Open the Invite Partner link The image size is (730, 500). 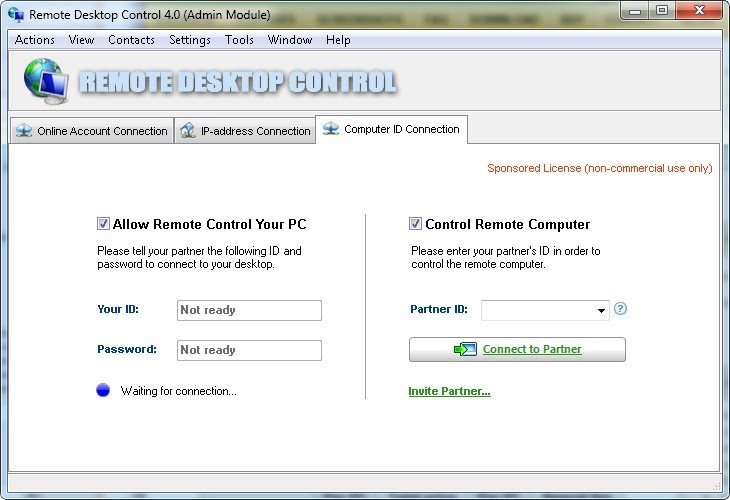click(x=449, y=391)
